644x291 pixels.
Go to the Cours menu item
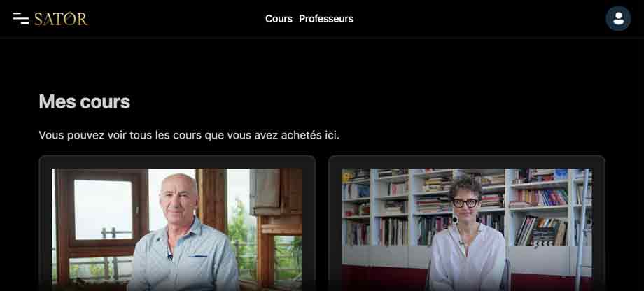click(279, 19)
